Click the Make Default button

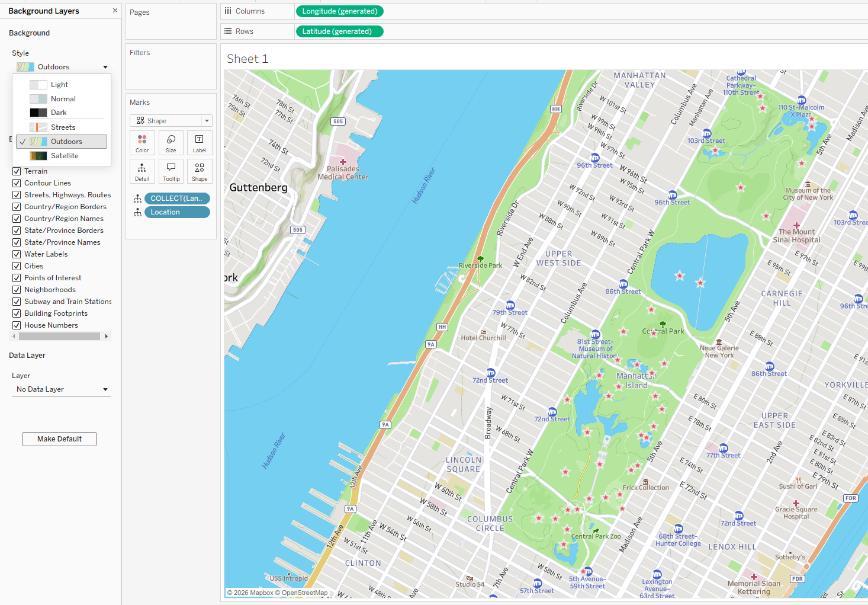pyautogui.click(x=59, y=439)
